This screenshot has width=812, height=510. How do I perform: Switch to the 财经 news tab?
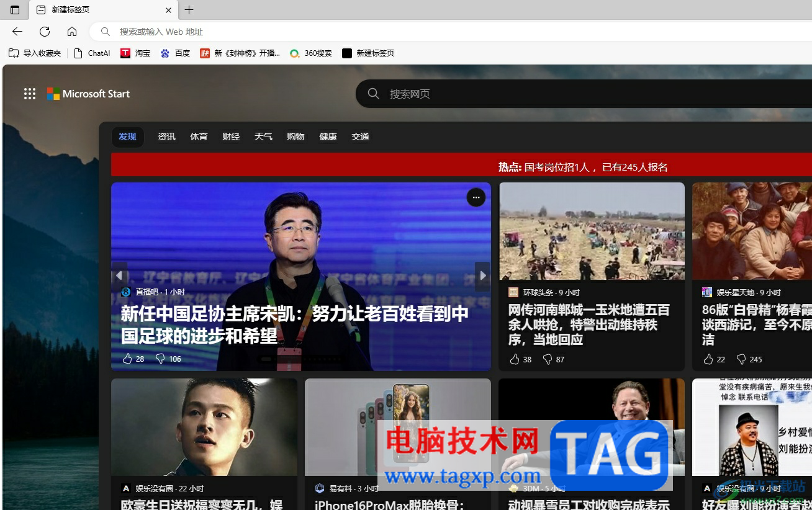coord(230,136)
